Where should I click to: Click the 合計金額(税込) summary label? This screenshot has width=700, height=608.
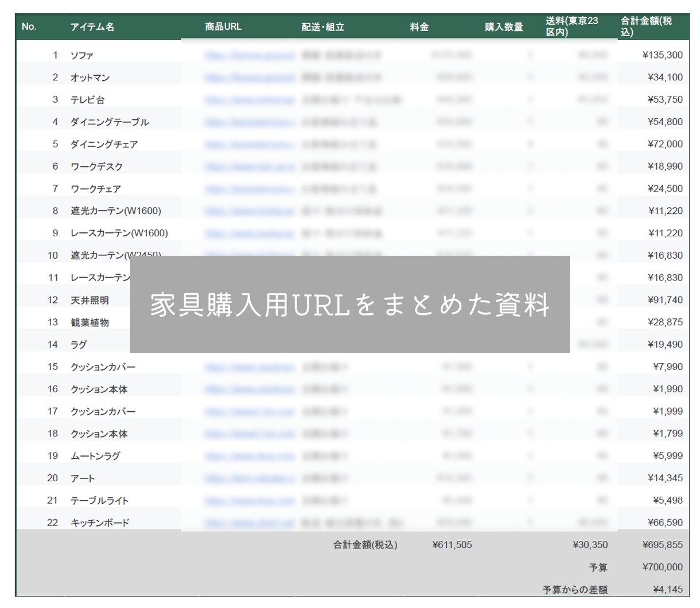coord(365,545)
